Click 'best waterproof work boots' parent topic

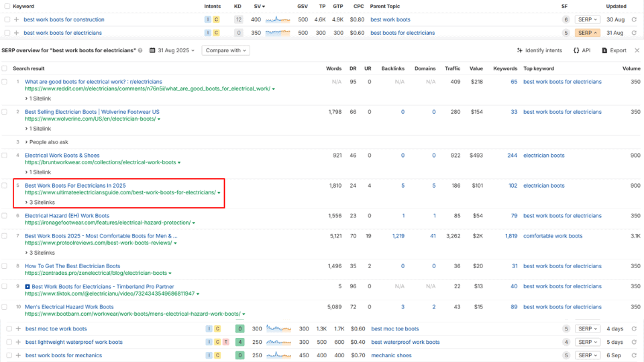405,342
